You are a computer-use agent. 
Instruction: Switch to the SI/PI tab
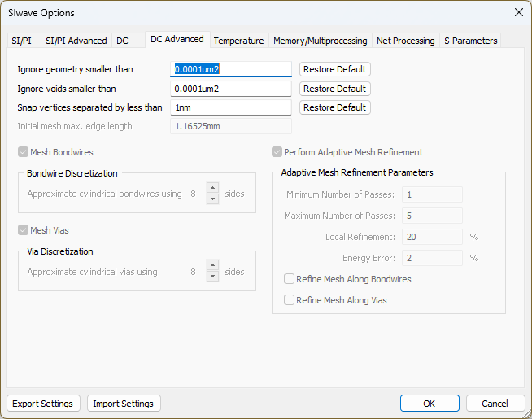tap(23, 41)
